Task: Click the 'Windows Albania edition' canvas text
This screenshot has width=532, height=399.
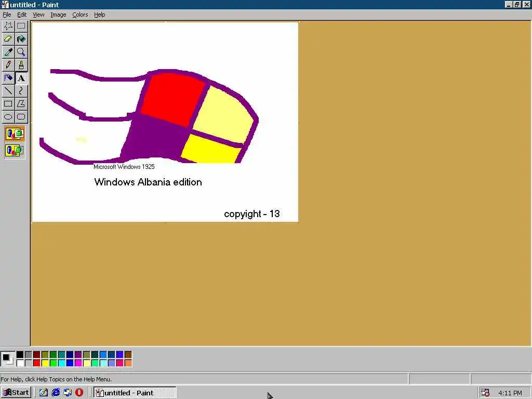Action: tap(148, 182)
